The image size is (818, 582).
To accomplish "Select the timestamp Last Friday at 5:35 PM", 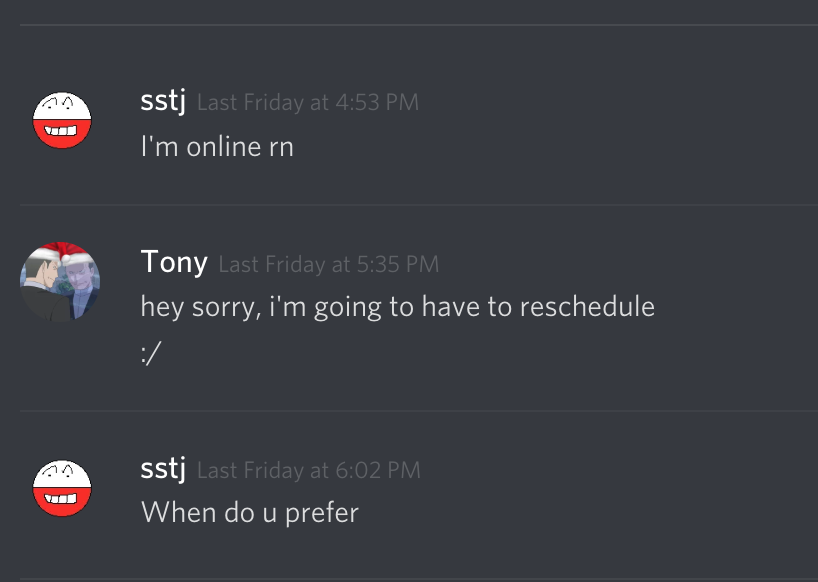I will tap(329, 264).
